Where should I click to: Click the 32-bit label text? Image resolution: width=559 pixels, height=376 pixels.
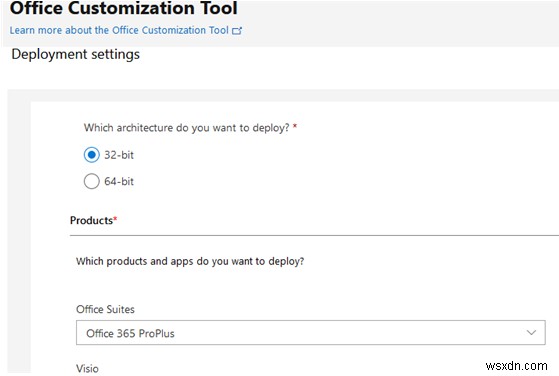(x=119, y=155)
